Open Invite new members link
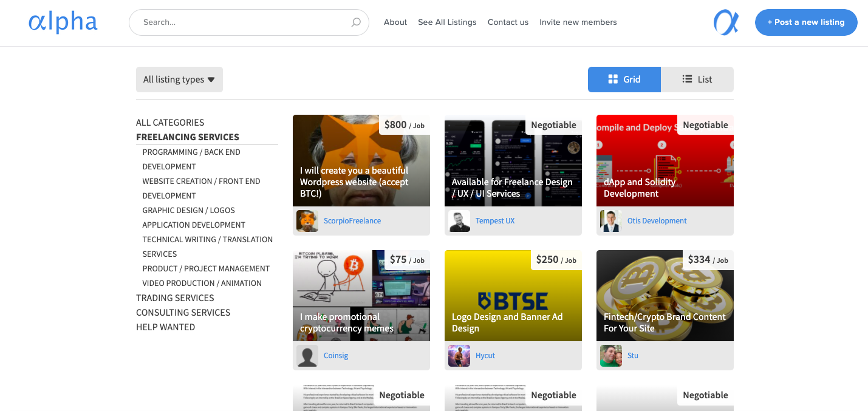The width and height of the screenshot is (868, 411). click(x=578, y=22)
